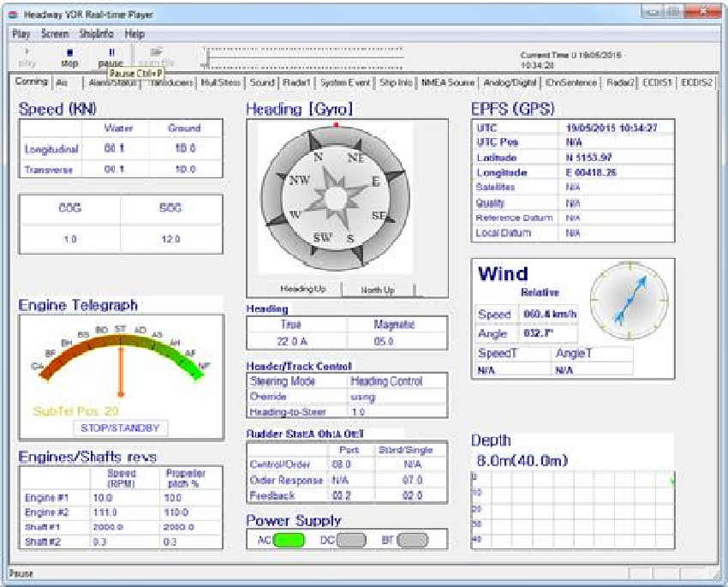Screen dimensions: 728x587
Task: Open the ShipInfo menu
Action: click(96, 34)
